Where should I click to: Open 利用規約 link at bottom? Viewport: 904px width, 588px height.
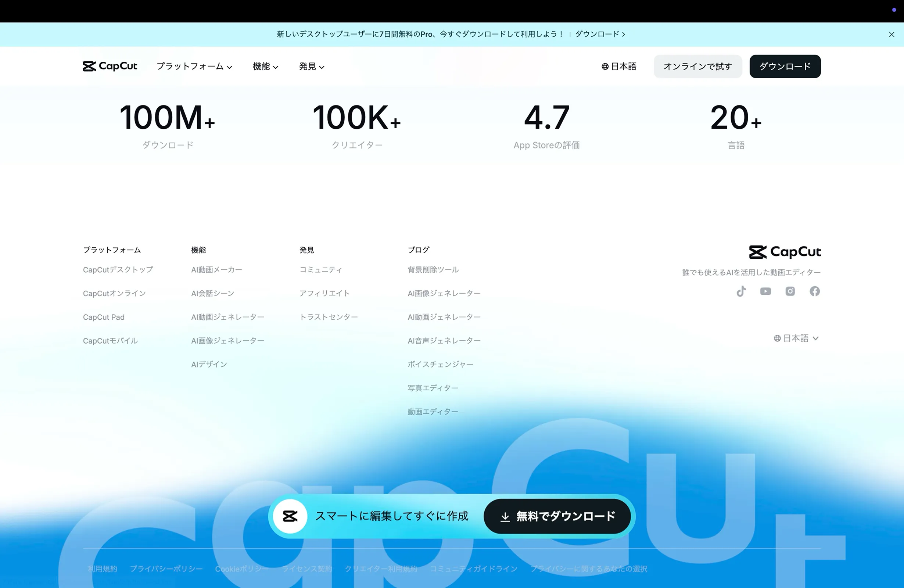click(103, 569)
